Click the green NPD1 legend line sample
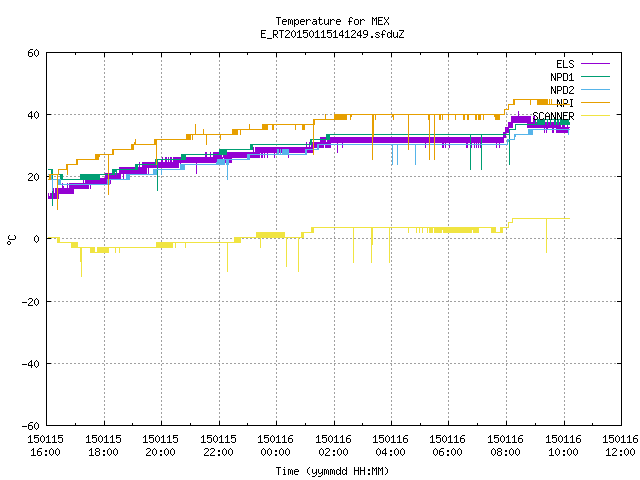 pos(595,77)
